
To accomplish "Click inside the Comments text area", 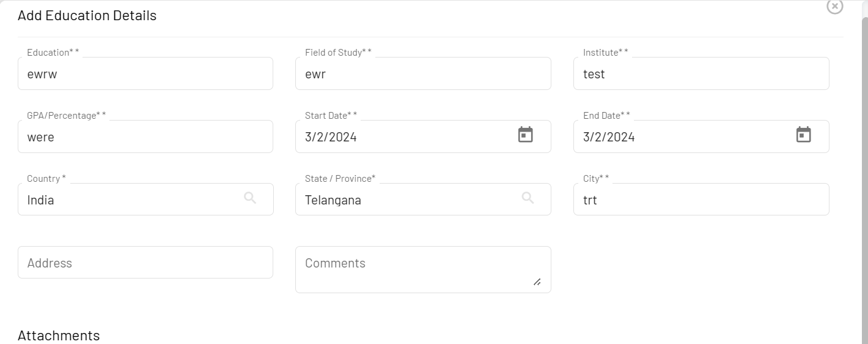I will pos(416,269).
